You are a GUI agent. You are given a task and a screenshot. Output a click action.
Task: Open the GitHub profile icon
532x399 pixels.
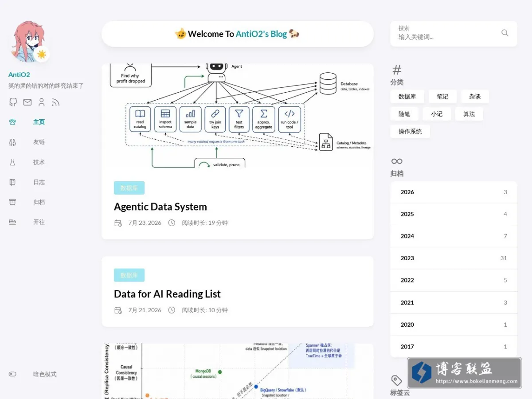(13, 102)
